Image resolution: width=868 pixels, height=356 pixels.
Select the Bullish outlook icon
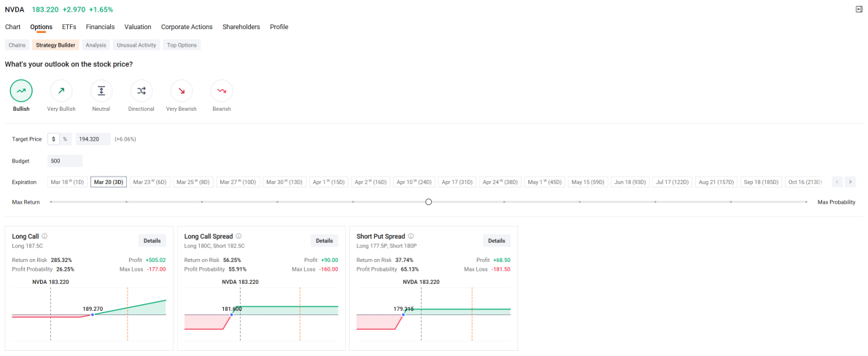pos(21,90)
